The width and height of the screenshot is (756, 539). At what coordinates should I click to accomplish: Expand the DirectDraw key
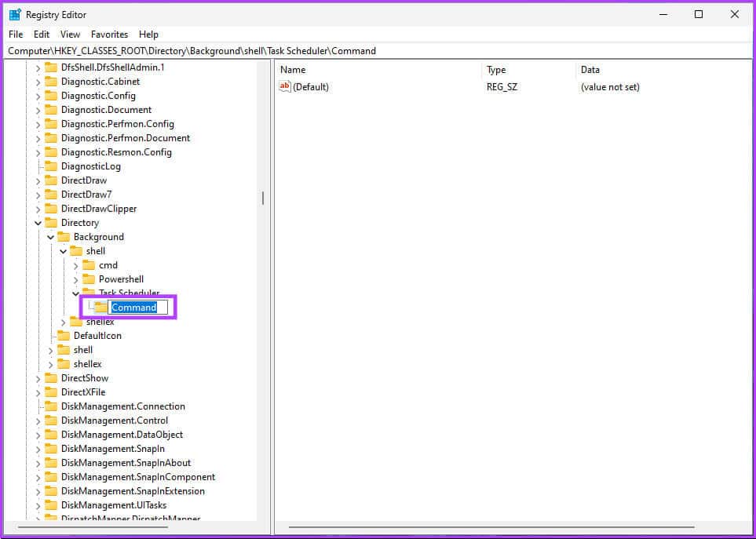pos(38,180)
